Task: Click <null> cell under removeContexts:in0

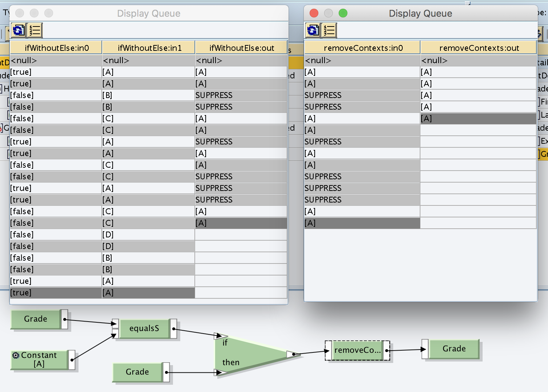Action: pos(362,61)
